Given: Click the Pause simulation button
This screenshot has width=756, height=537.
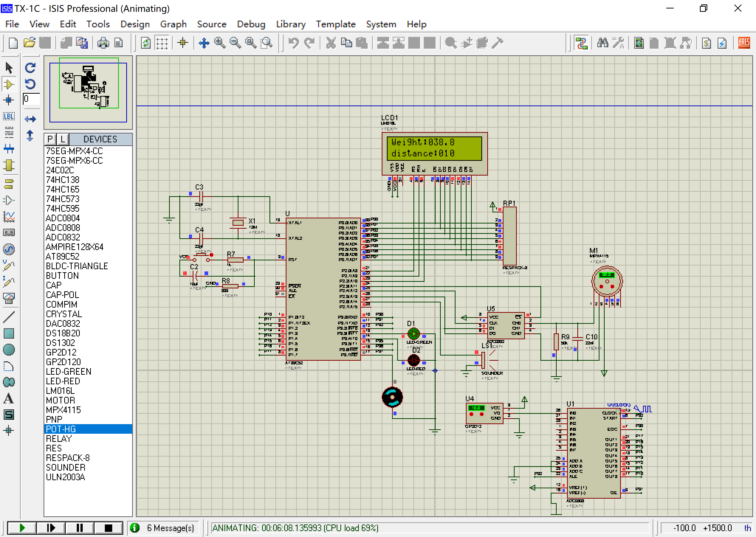Looking at the screenshot, I should [80, 528].
